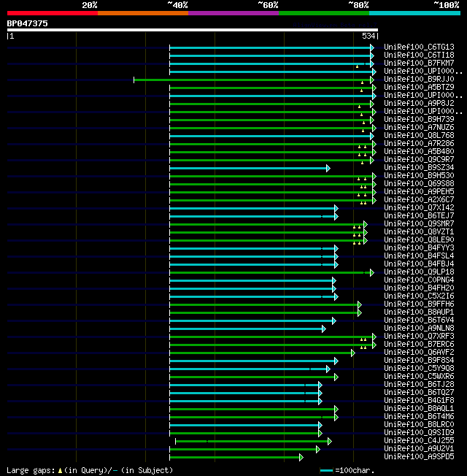Click hit label UniRef100_B8AQL1
This screenshot has height=476, width=467.
click(419, 408)
